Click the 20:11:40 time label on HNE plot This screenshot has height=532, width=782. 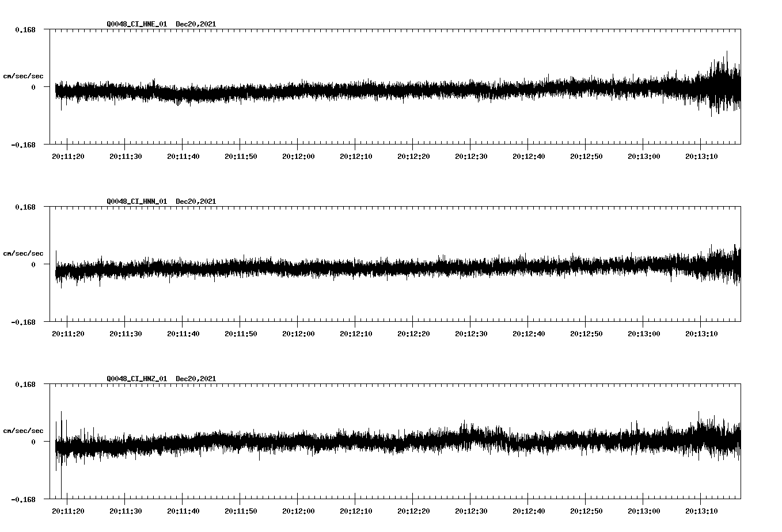(x=183, y=157)
